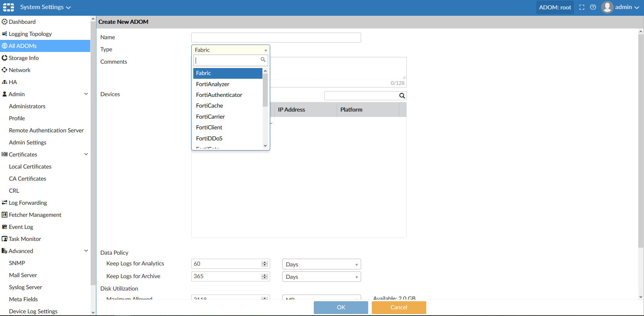Image resolution: width=644 pixels, height=316 pixels.
Task: Click the Devices search magnifier icon
Action: pos(402,96)
